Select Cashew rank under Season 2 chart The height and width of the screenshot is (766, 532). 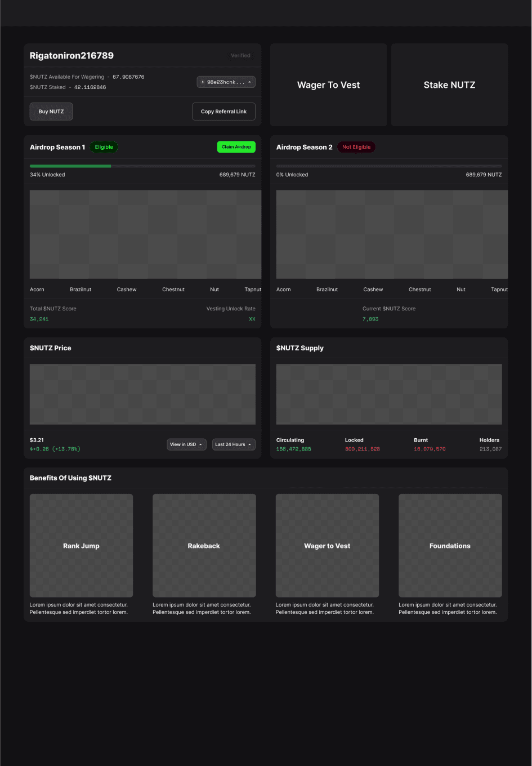(x=373, y=290)
